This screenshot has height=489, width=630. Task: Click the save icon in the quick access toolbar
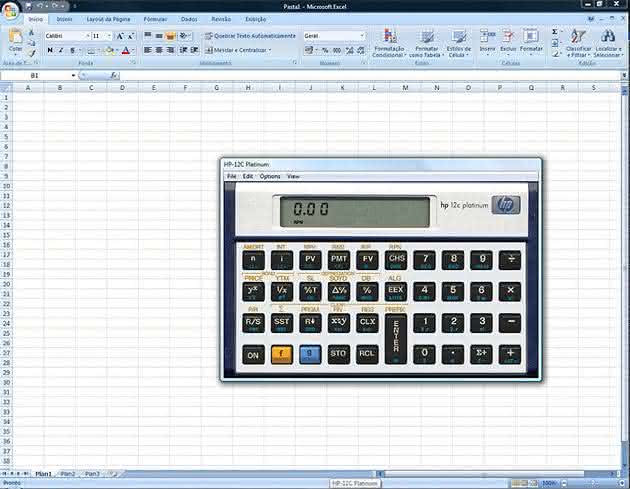pos(29,6)
